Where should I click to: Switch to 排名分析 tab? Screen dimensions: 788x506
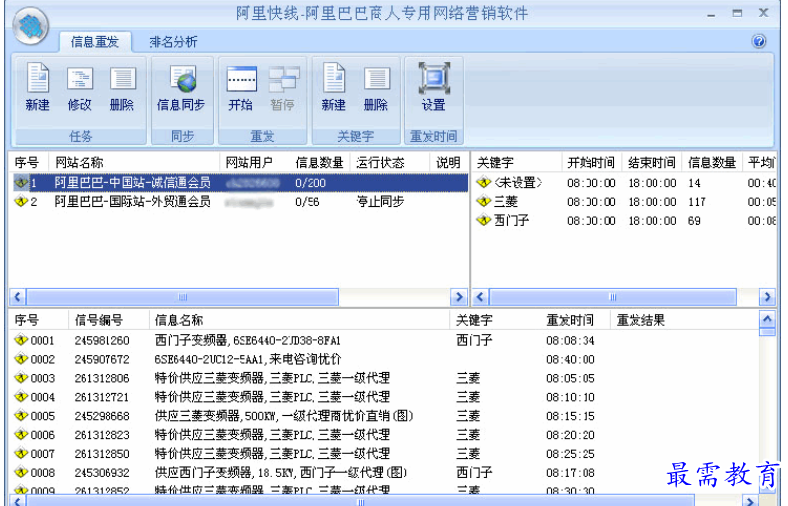click(173, 42)
